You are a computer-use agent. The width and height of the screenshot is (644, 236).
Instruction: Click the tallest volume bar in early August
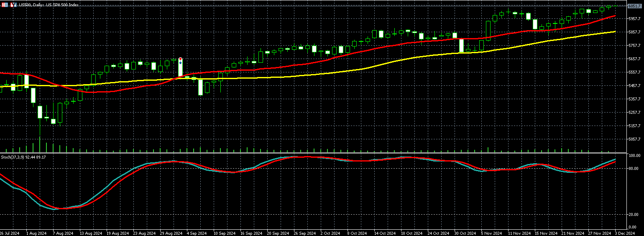[x=40, y=144]
